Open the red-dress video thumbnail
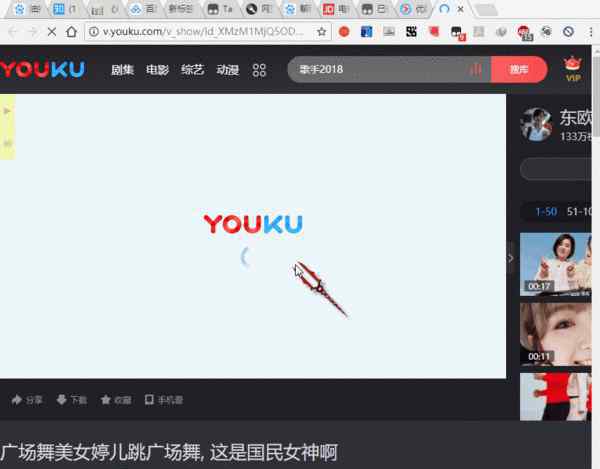 click(x=556, y=397)
